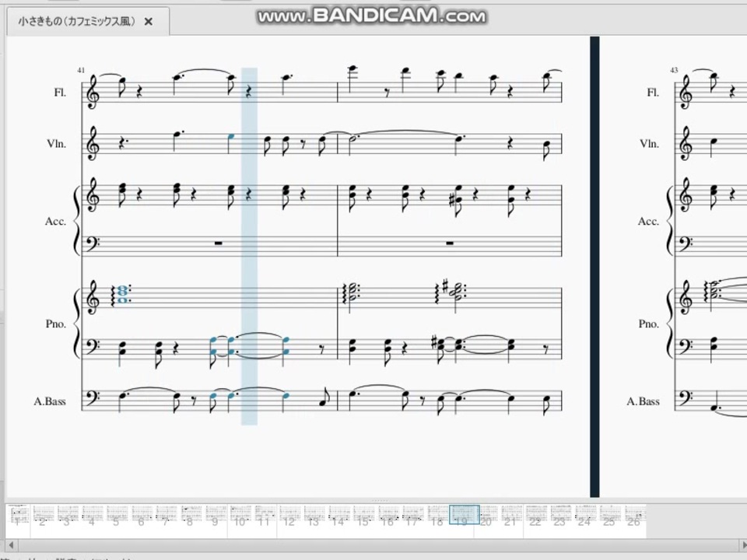Screen dimensions: 747x560
Task: Select the first high flute note in measure 42
Action: click(352, 79)
